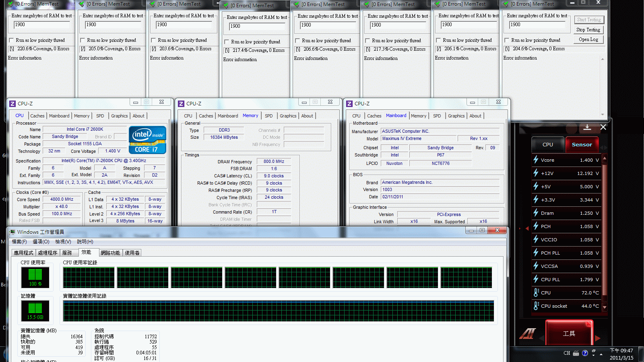Click the CH language indicator in taskbar
The image size is (644, 362).
567,353
